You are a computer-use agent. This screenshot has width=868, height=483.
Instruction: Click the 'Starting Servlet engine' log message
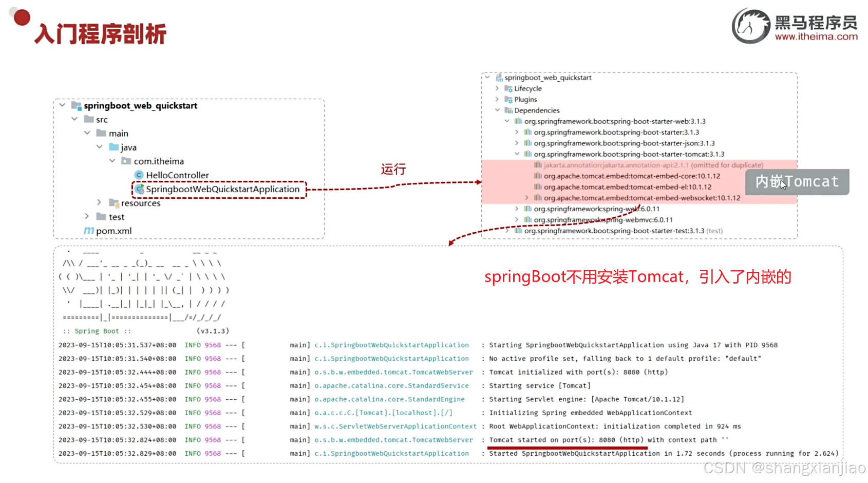(x=587, y=399)
